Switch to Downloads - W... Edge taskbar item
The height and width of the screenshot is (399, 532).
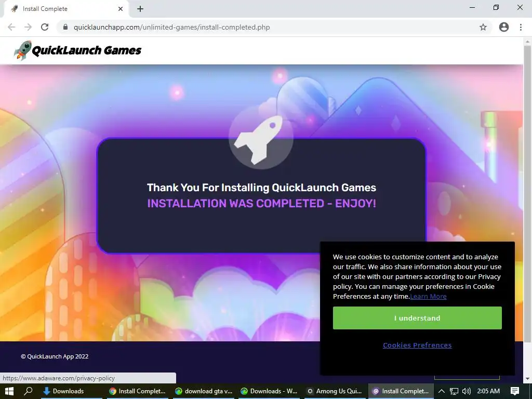coord(269,391)
